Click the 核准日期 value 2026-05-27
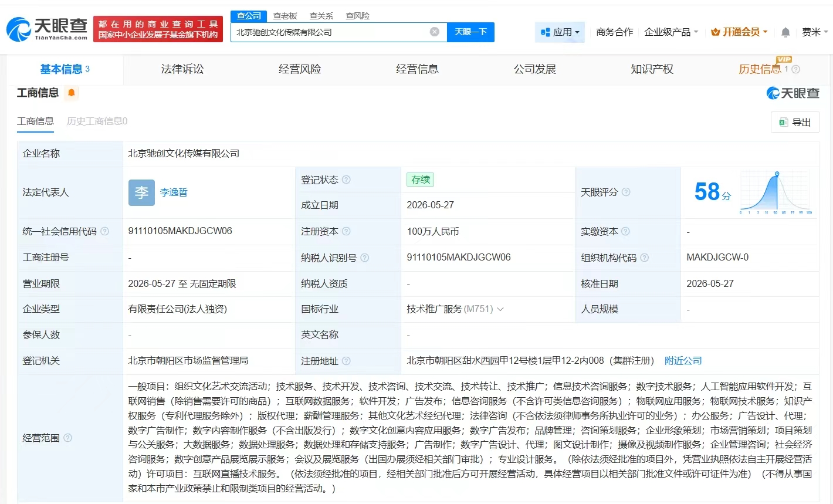The image size is (833, 504). pyautogui.click(x=710, y=284)
